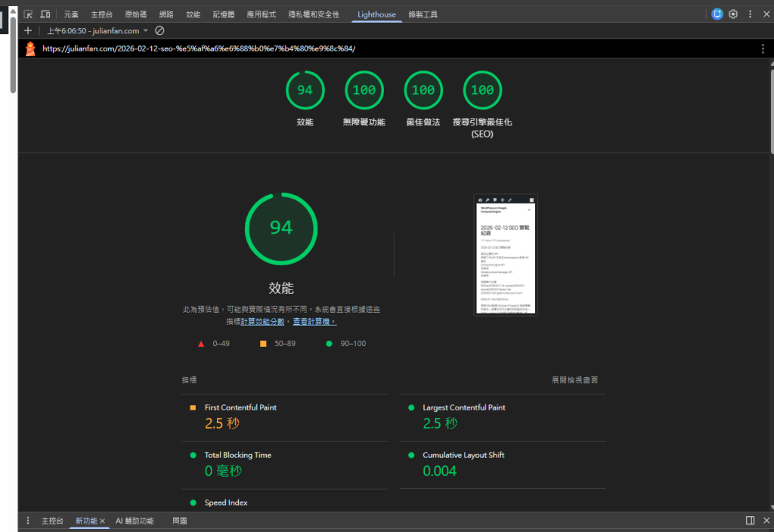The image size is (774, 532).
Task: Open the 計算效能分數 link
Action: tap(262, 322)
